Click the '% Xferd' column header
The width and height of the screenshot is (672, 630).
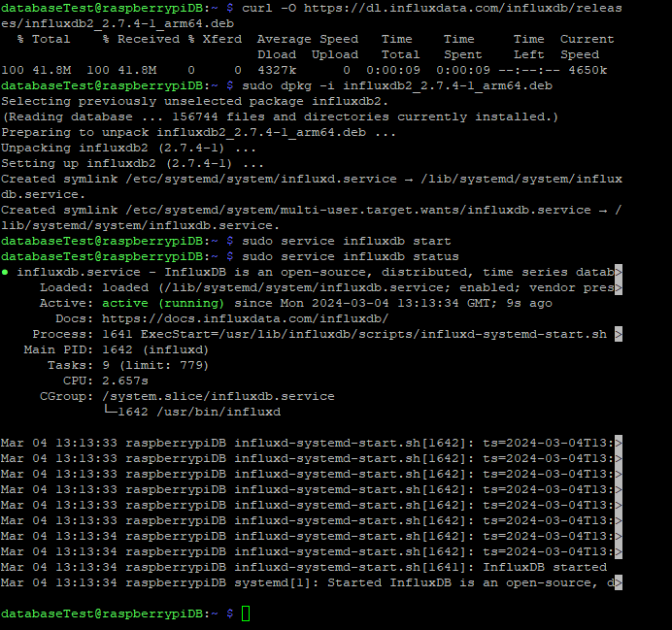click(215, 39)
